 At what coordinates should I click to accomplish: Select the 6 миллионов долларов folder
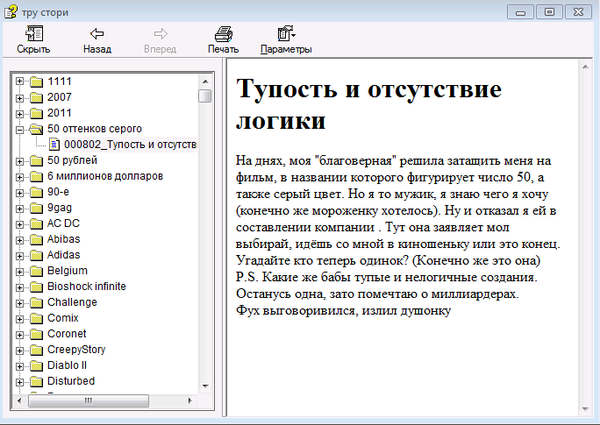(x=104, y=176)
